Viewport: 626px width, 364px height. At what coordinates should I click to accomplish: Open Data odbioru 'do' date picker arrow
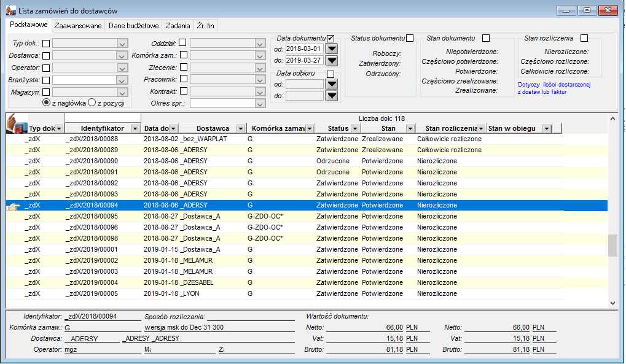(x=332, y=96)
